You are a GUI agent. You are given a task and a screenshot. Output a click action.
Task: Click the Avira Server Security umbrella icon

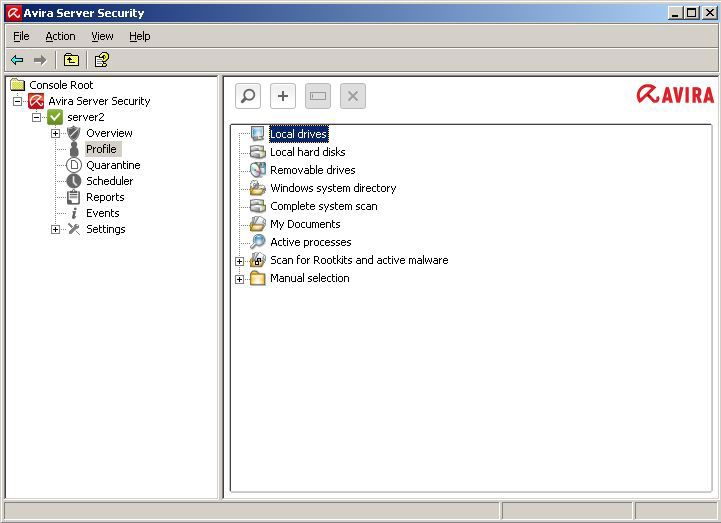click(x=36, y=101)
